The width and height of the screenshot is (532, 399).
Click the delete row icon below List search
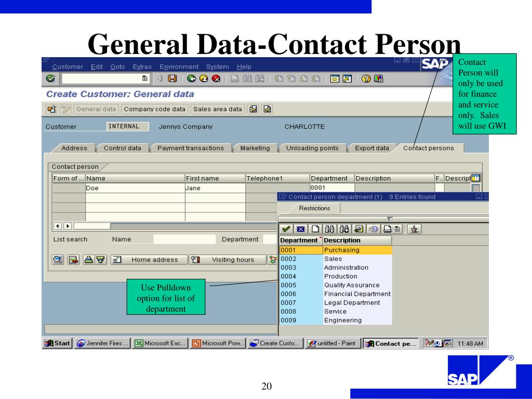coord(73,260)
